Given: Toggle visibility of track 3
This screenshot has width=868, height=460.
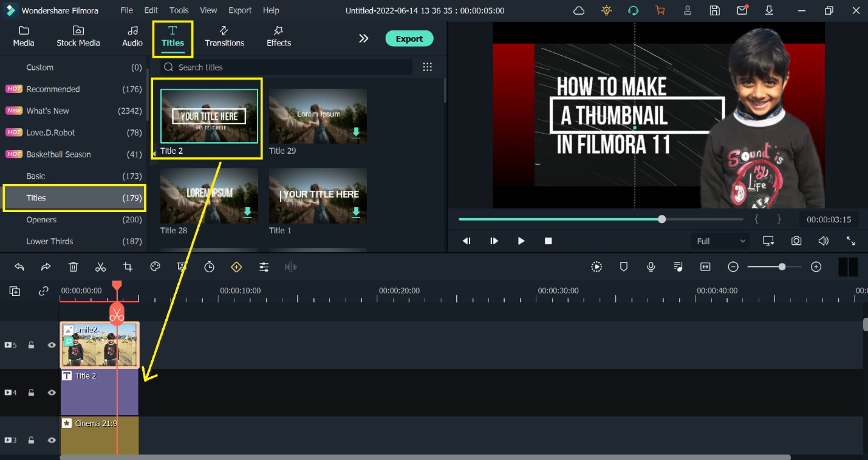Looking at the screenshot, I should click(x=52, y=440).
